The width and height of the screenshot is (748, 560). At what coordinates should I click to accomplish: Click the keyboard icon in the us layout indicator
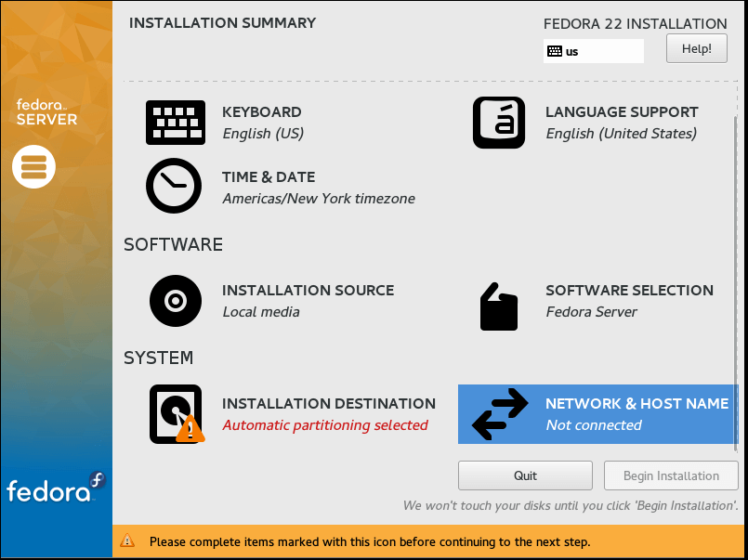click(x=555, y=51)
